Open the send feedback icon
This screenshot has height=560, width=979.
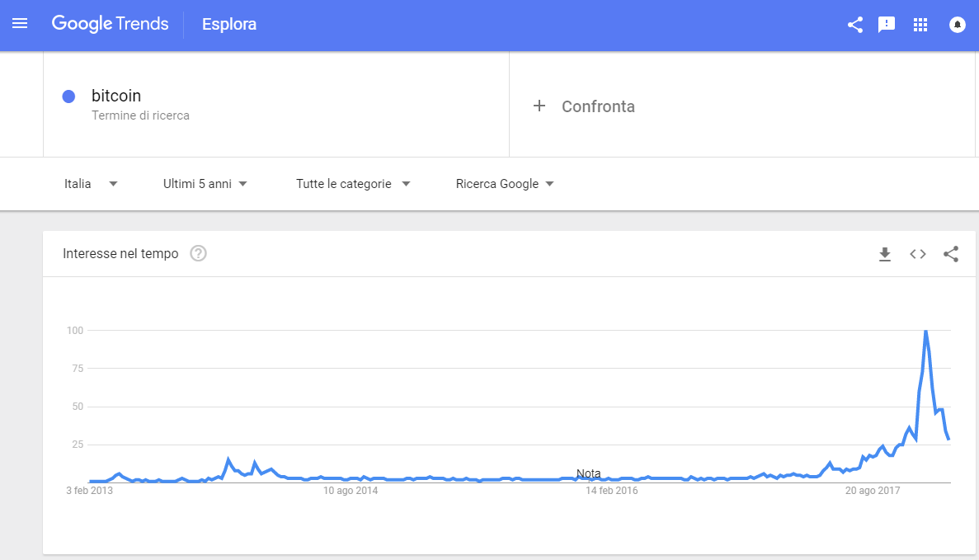(886, 25)
